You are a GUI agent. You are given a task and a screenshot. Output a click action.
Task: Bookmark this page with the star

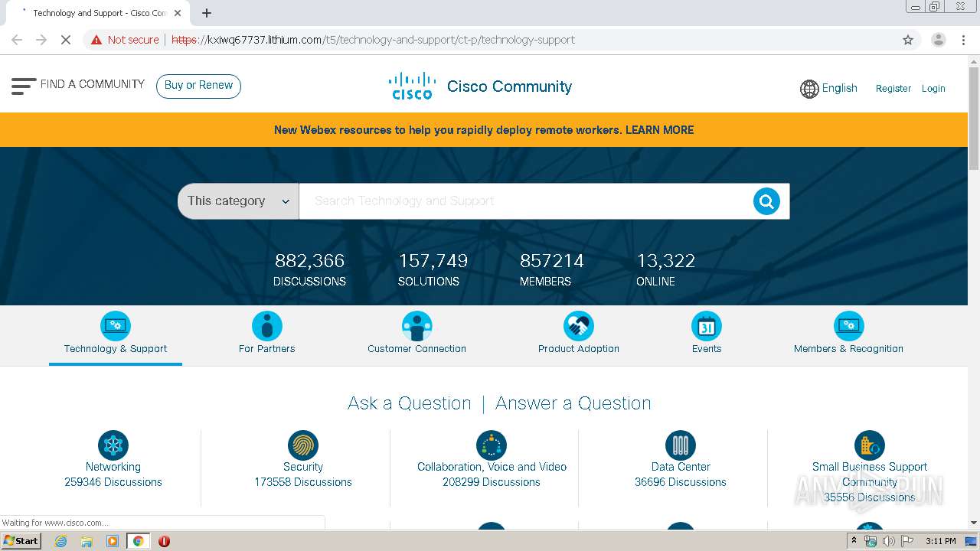(908, 40)
